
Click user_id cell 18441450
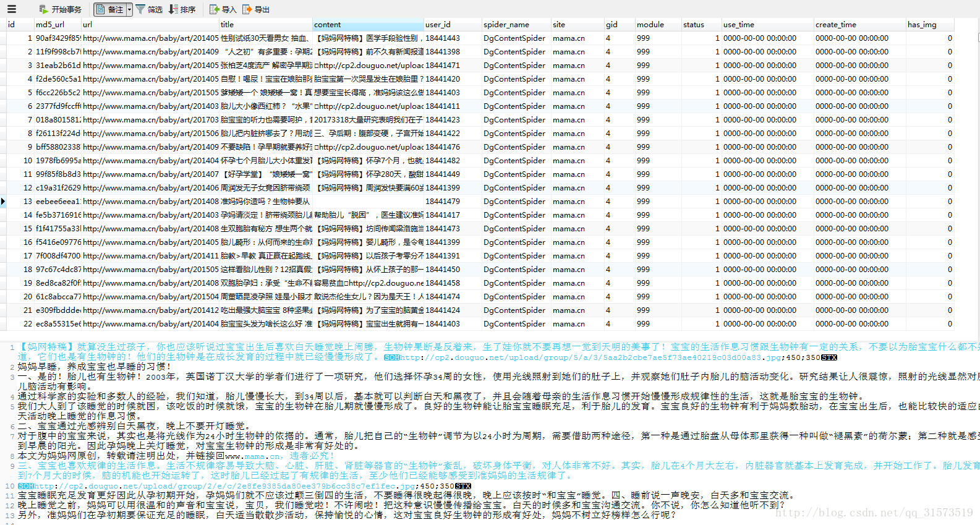coord(453,270)
